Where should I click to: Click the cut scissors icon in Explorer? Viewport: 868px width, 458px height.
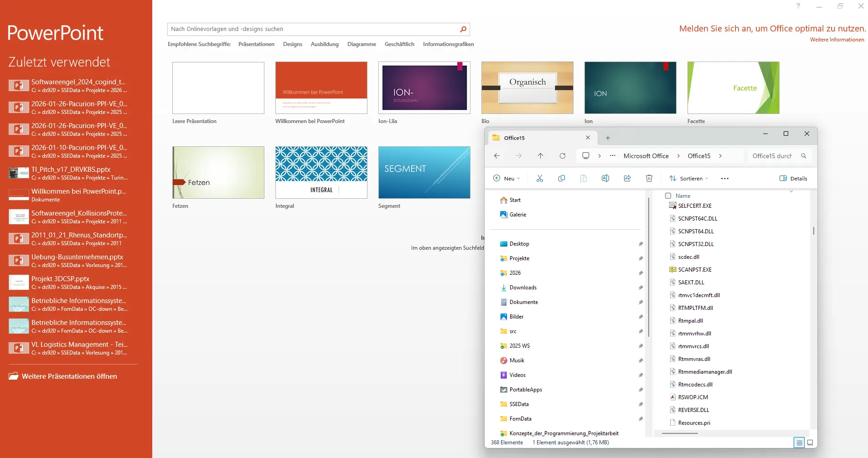pyautogui.click(x=540, y=178)
